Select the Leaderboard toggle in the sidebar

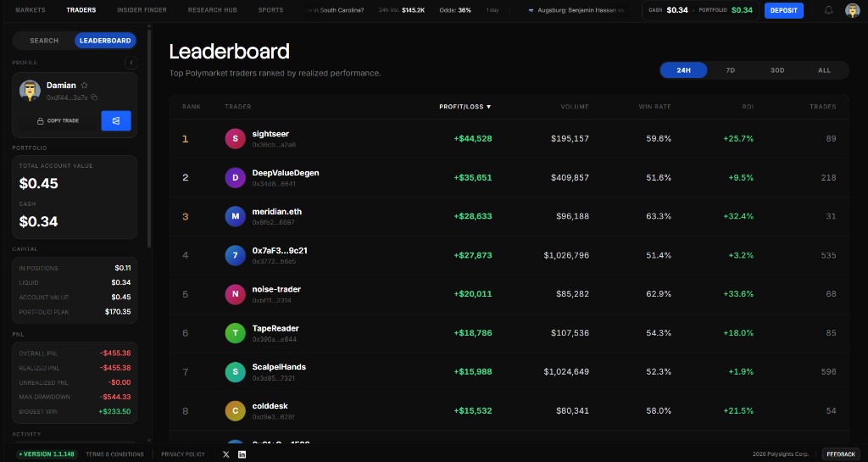point(105,41)
